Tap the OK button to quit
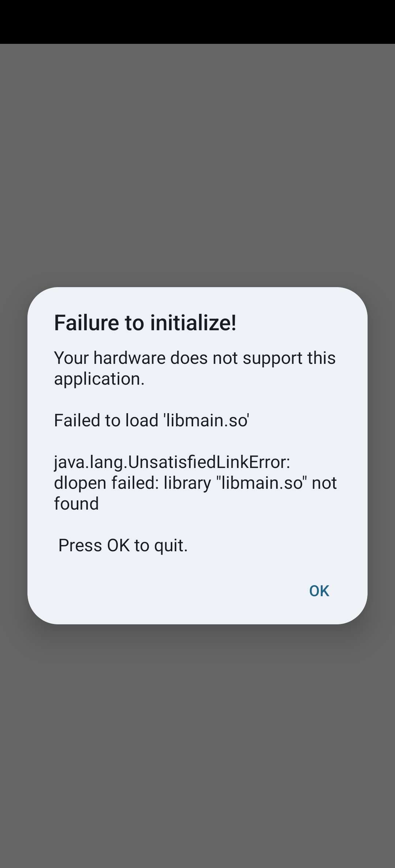 [x=319, y=591]
